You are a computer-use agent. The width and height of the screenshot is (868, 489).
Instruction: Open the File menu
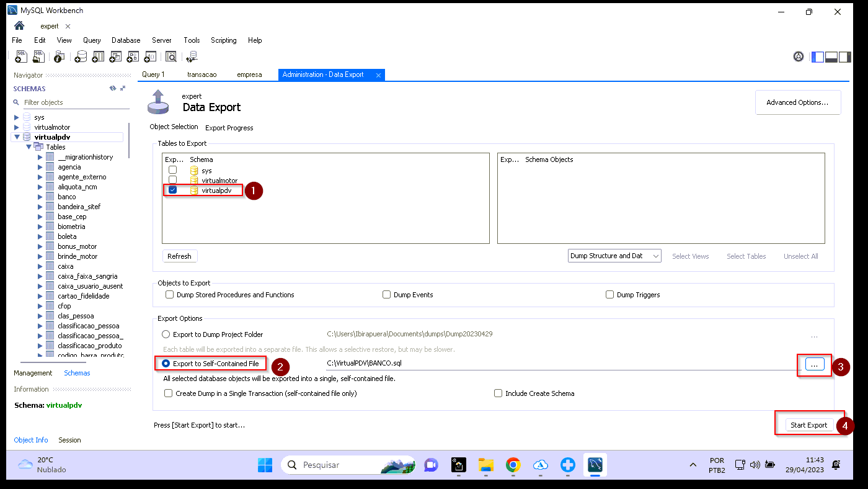[17, 40]
